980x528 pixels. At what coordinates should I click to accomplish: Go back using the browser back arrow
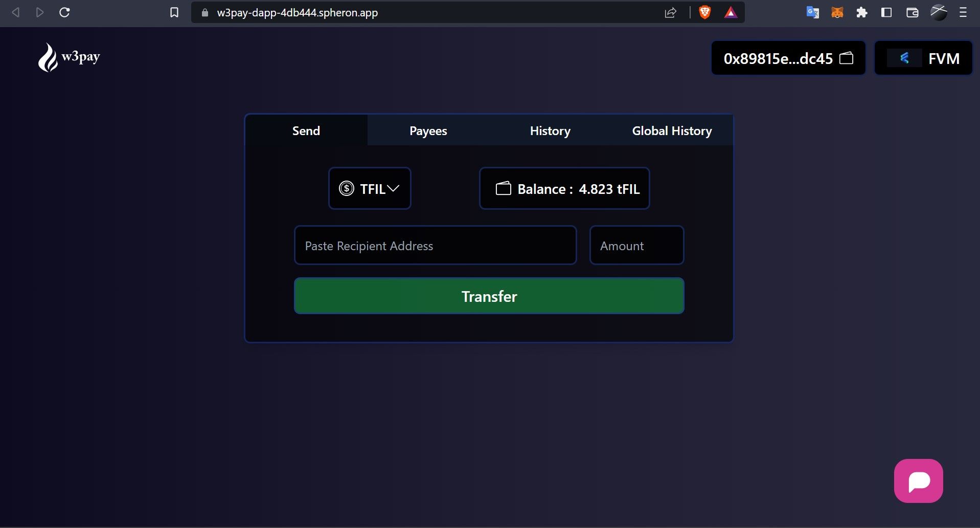[16, 12]
